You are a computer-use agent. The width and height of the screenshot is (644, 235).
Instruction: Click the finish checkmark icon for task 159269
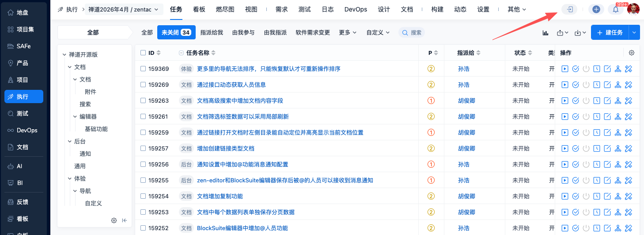tap(576, 85)
